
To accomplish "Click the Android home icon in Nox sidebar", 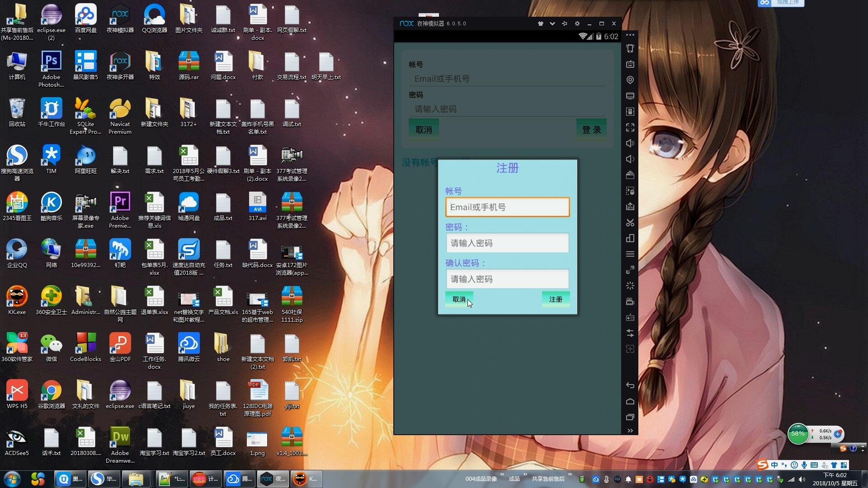I will click(x=630, y=401).
